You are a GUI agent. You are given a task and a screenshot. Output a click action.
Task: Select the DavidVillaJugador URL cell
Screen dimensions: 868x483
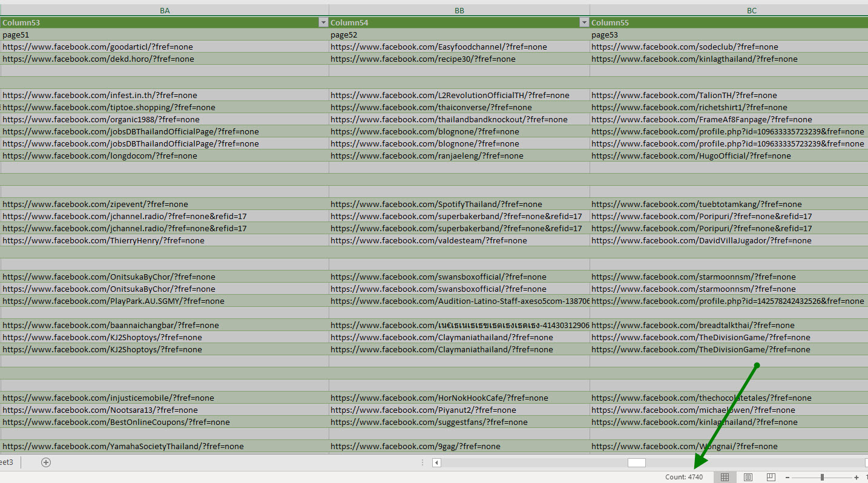click(x=729, y=240)
